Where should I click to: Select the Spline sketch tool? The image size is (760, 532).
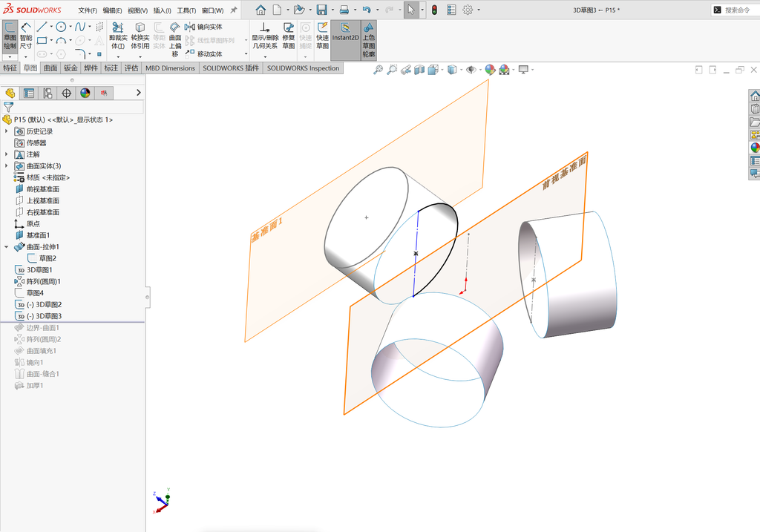tap(80, 27)
